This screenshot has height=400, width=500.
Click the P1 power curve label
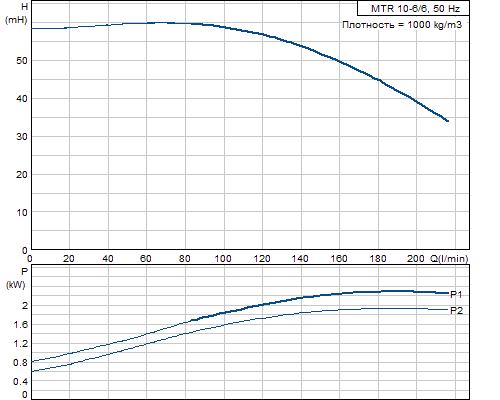point(456,294)
